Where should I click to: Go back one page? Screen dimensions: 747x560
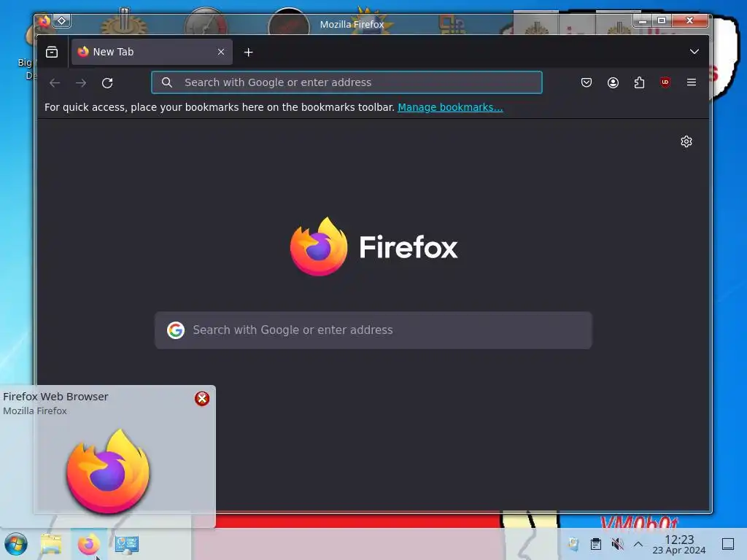(x=55, y=83)
